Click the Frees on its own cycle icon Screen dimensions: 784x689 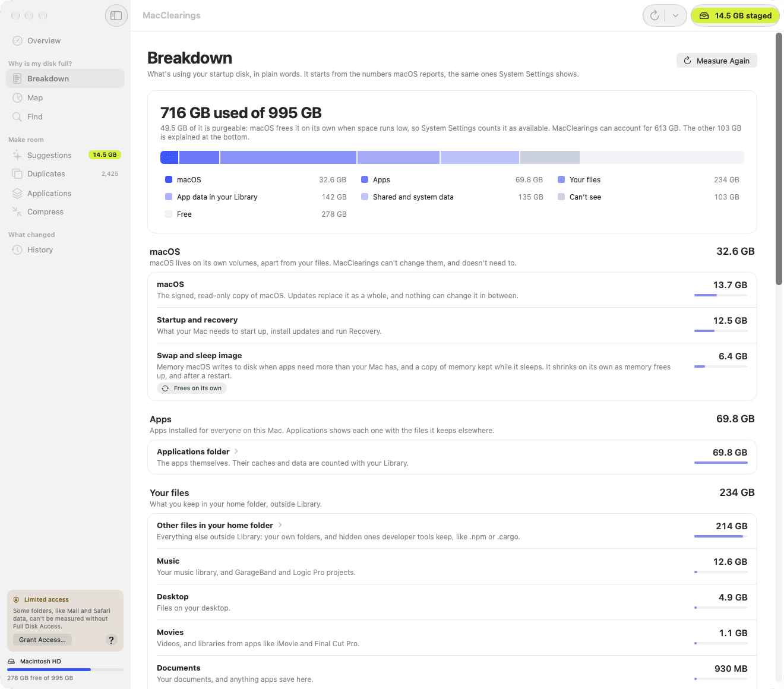(x=166, y=388)
